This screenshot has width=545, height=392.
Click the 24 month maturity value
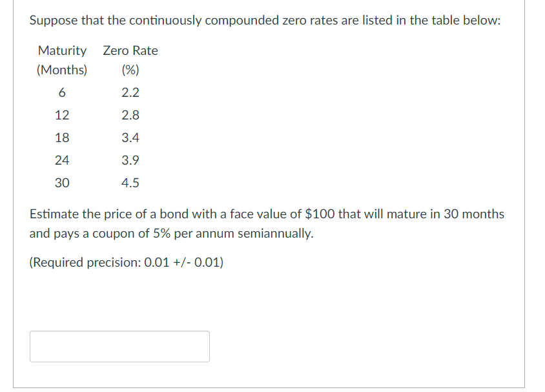63,160
